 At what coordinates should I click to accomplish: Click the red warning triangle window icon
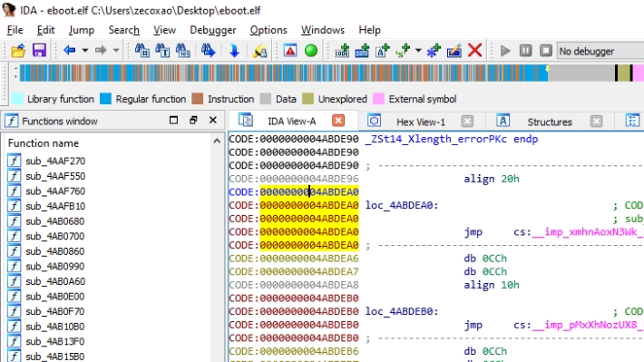point(290,51)
